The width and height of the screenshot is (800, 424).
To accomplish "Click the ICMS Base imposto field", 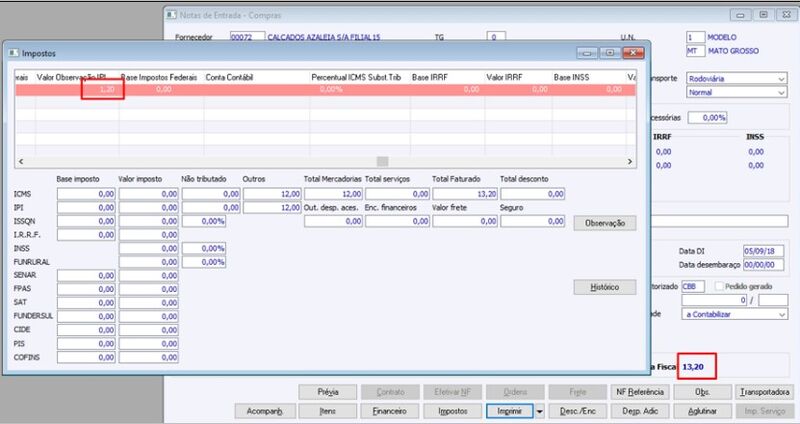I will coord(86,194).
